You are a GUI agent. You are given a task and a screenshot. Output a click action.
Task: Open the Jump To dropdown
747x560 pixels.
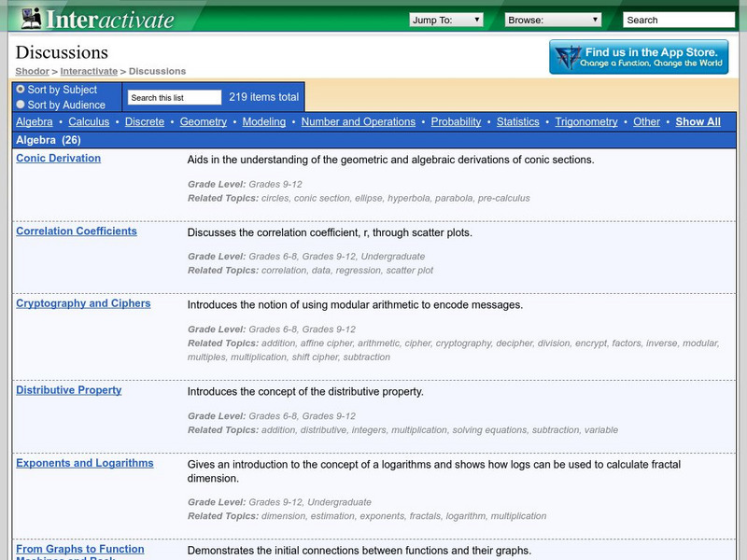(445, 20)
